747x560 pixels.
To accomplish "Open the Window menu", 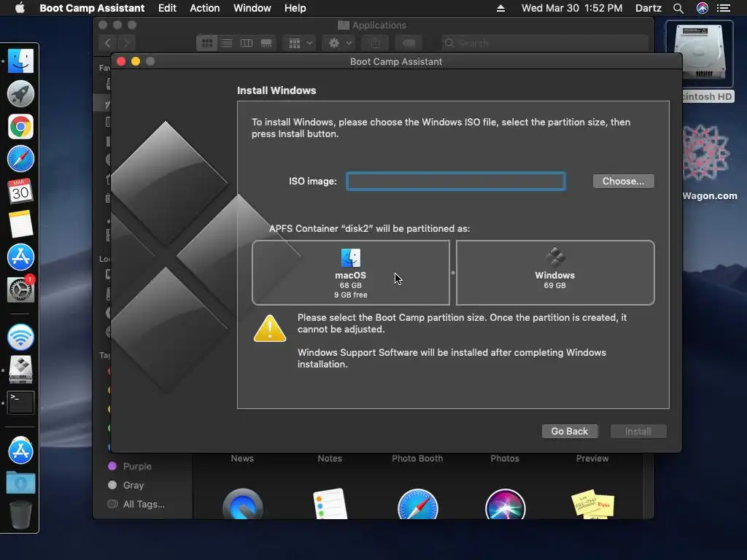I will point(252,8).
